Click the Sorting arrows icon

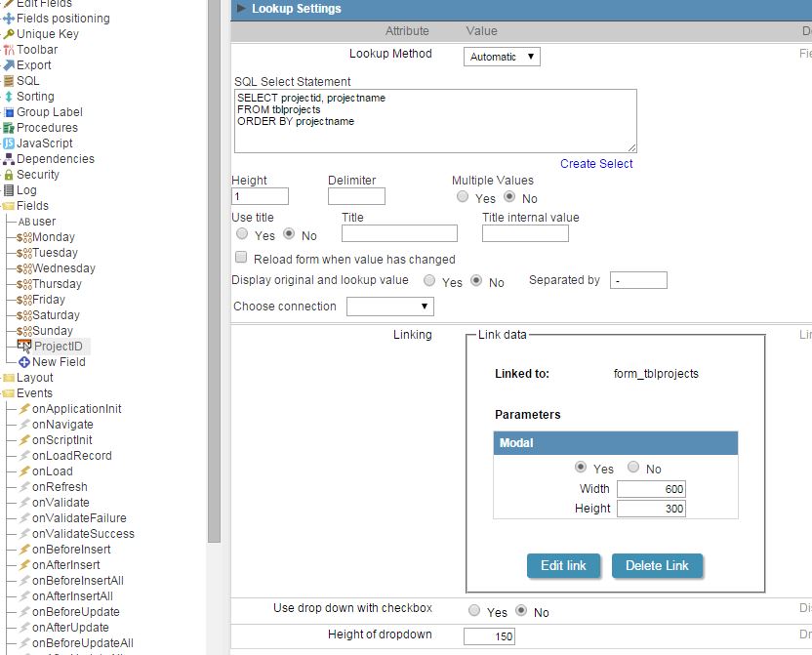pyautogui.click(x=8, y=97)
